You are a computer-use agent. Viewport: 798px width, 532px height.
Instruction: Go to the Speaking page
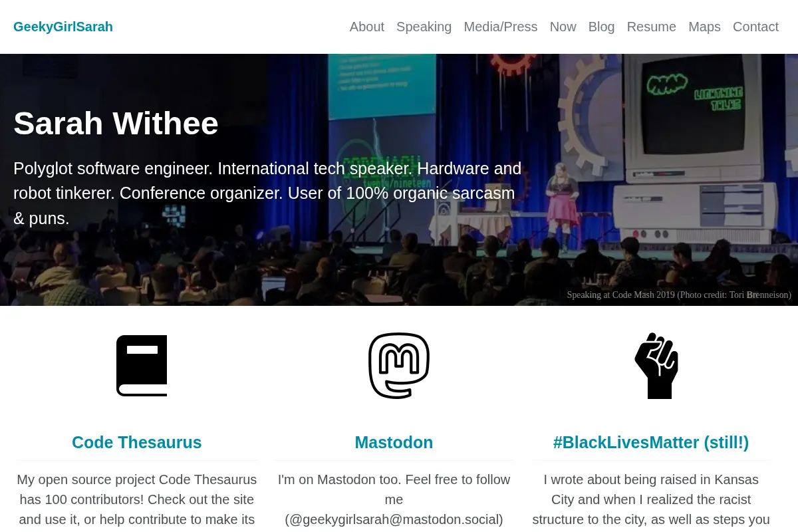(x=424, y=27)
